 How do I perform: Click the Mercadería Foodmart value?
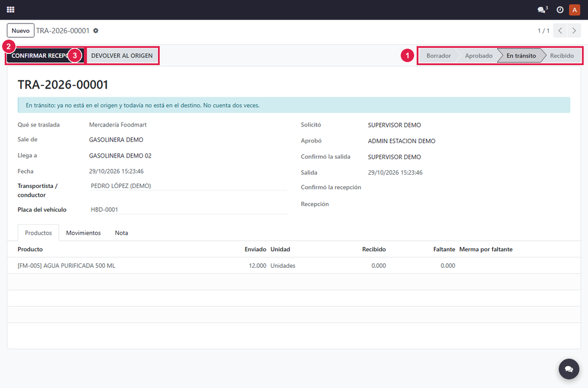[118, 125]
